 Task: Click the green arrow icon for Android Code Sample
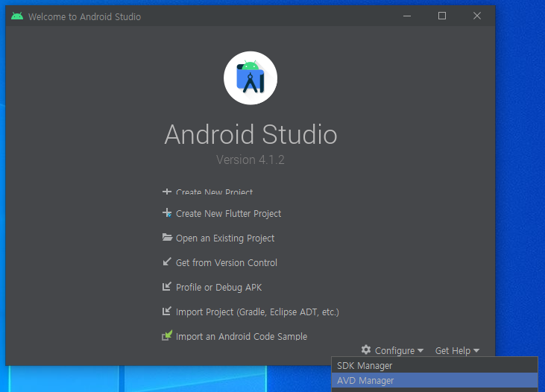(167, 335)
